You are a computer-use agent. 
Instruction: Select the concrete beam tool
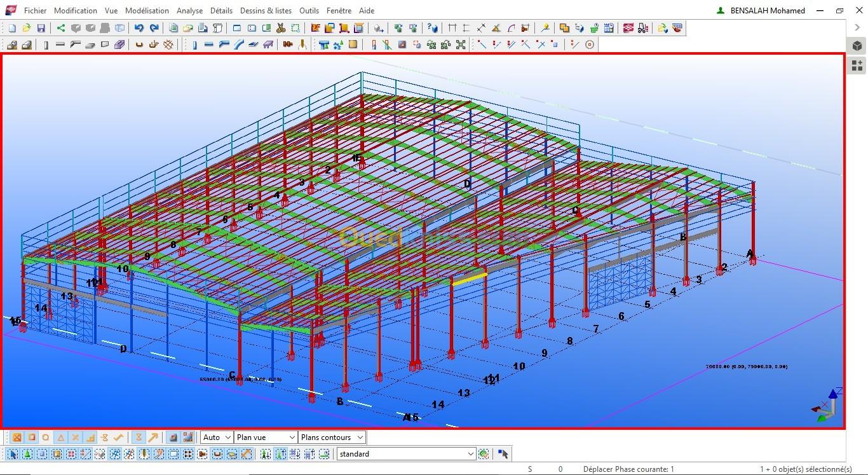(60, 45)
